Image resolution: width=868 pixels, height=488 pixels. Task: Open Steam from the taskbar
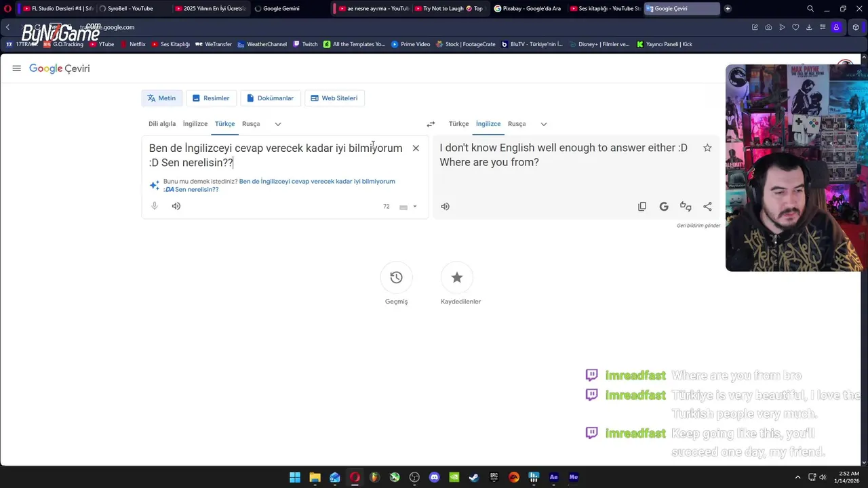[x=474, y=477]
